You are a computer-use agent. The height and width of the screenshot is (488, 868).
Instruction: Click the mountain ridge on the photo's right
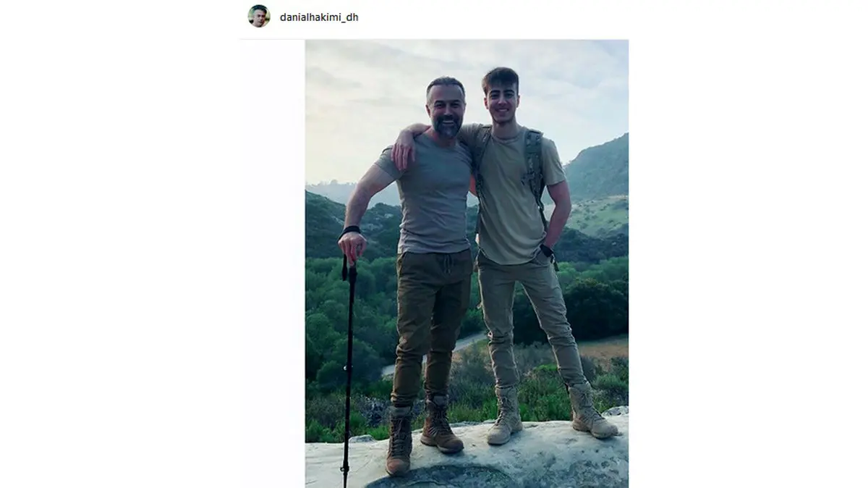(x=600, y=167)
